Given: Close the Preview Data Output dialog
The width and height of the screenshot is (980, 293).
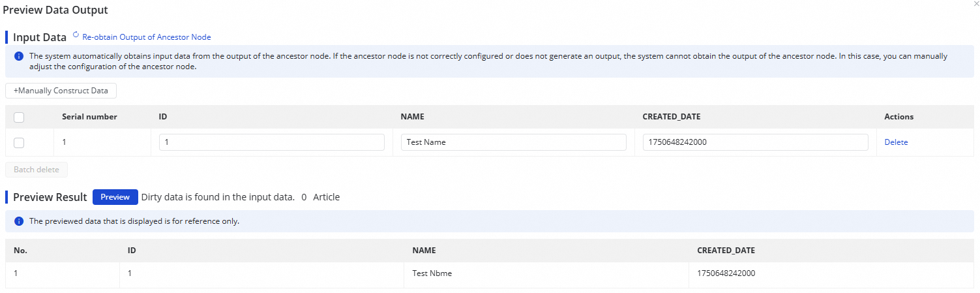Looking at the screenshot, I should 975,4.
